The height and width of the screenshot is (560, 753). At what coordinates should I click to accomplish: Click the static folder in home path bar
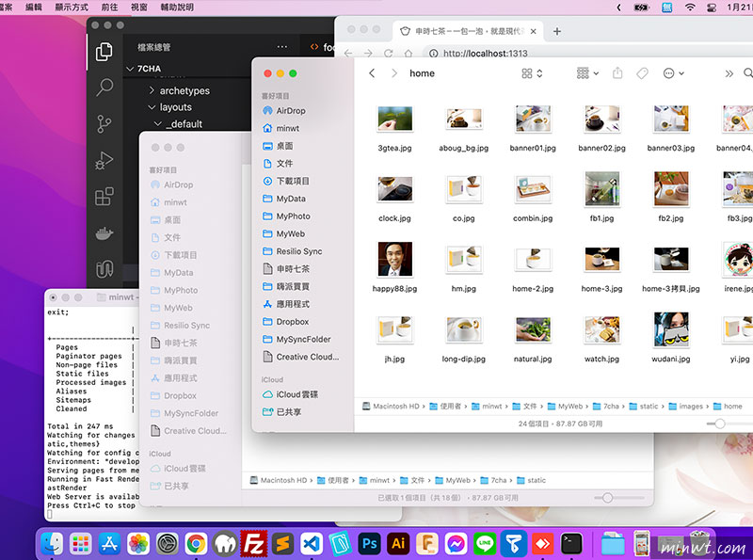tap(644, 407)
